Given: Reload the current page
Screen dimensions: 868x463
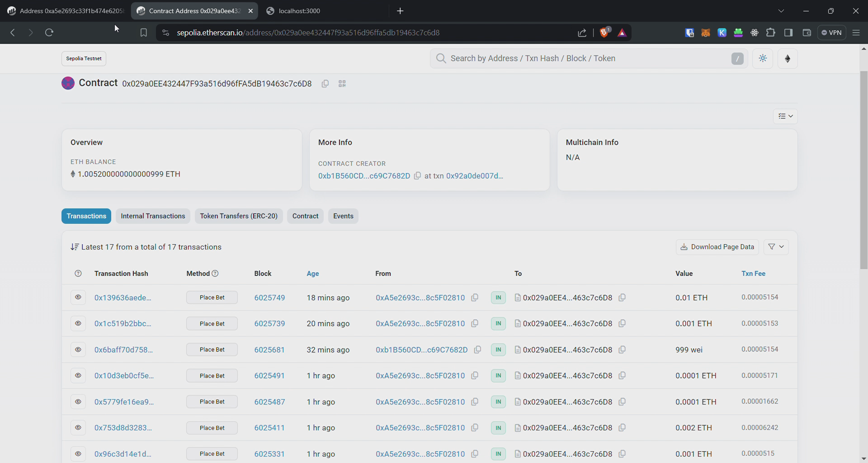Looking at the screenshot, I should [49, 33].
